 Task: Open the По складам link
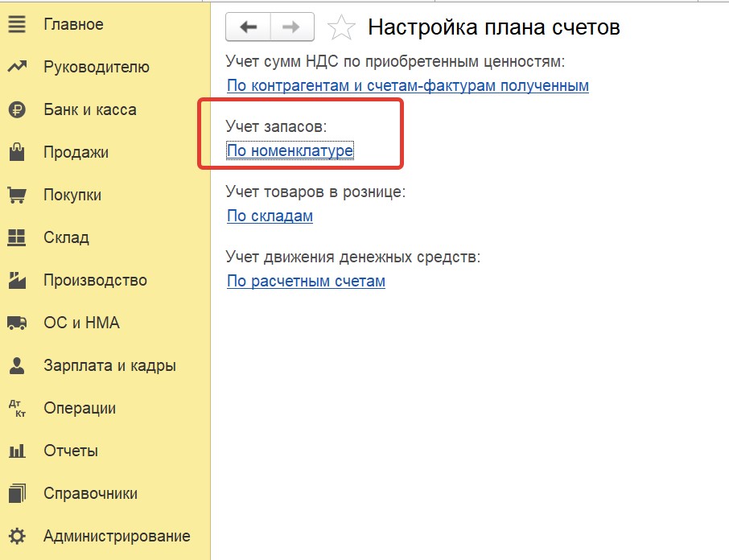coord(270,216)
